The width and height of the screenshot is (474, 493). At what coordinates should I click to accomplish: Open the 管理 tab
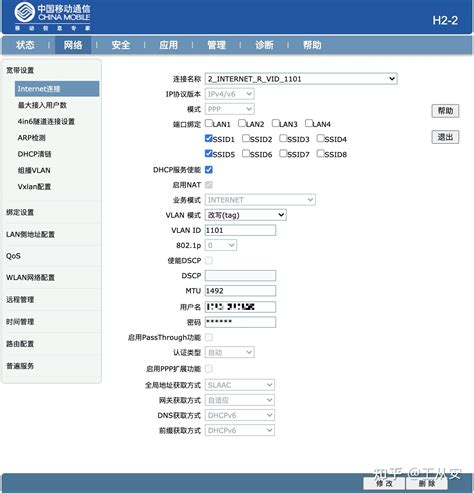click(216, 45)
